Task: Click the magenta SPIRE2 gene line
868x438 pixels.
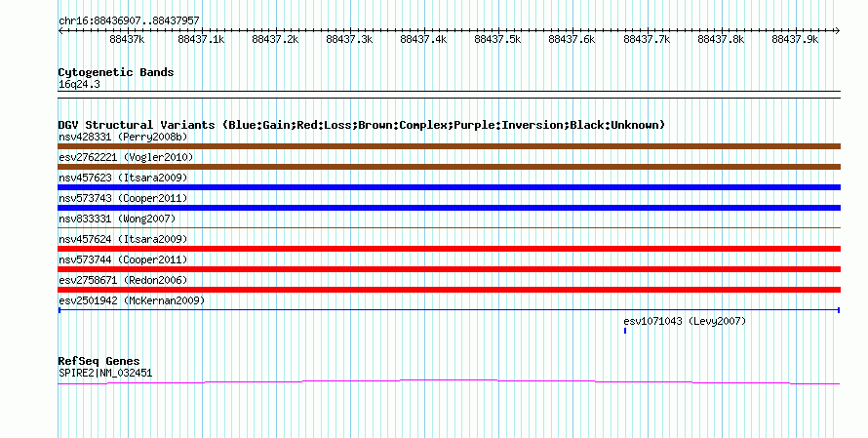Action: tap(449, 381)
